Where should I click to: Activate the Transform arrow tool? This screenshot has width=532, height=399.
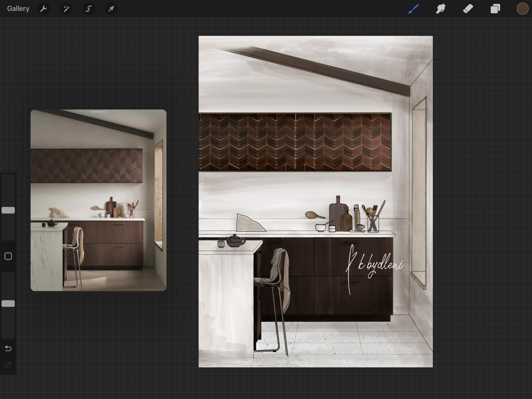(111, 9)
